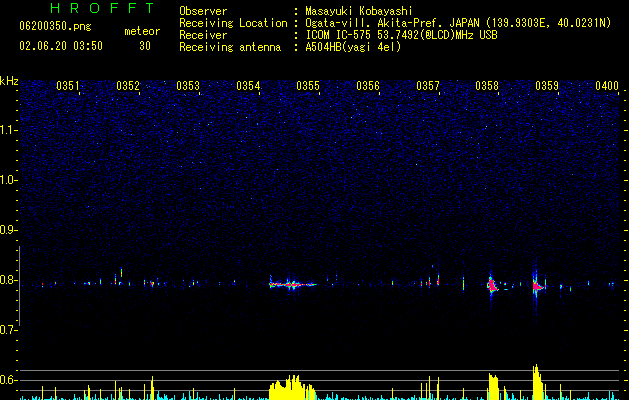The image size is (629, 400).
Task: Click the wide yellow power bars below 0355
Action: click(292, 388)
